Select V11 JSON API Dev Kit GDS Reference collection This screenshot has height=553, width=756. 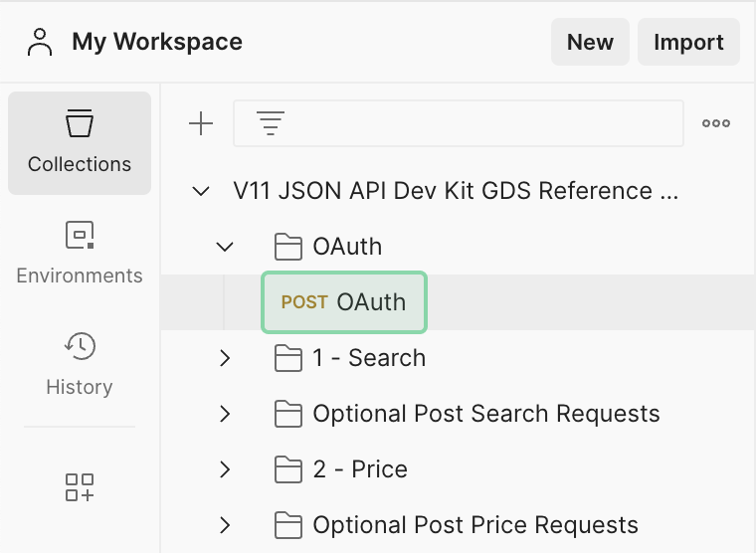click(457, 191)
